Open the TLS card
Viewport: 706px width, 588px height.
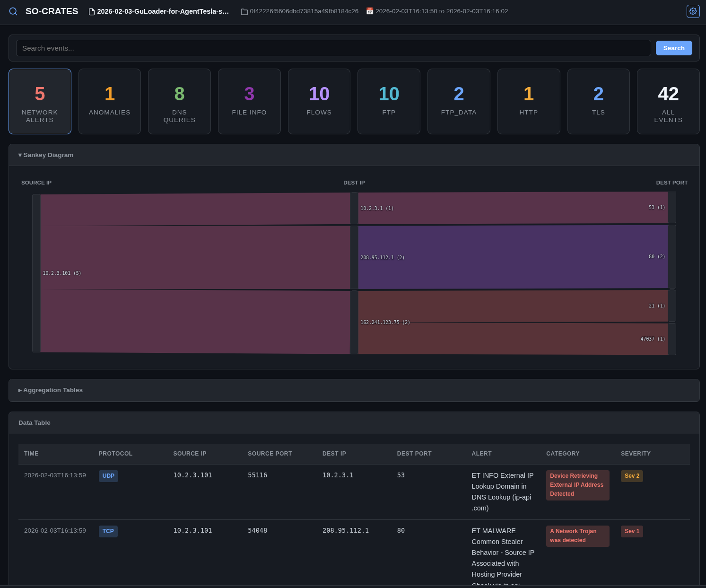pyautogui.click(x=599, y=101)
